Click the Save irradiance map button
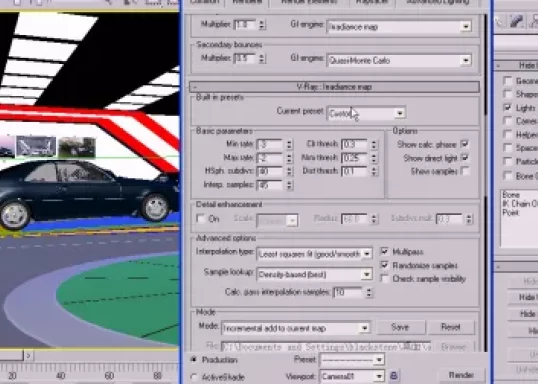The height and width of the screenshot is (384, 538). click(x=400, y=327)
